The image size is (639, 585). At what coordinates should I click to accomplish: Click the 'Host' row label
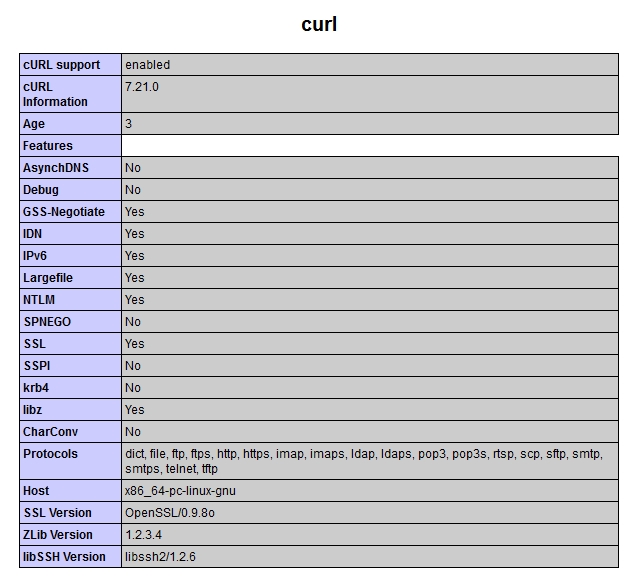point(71,490)
